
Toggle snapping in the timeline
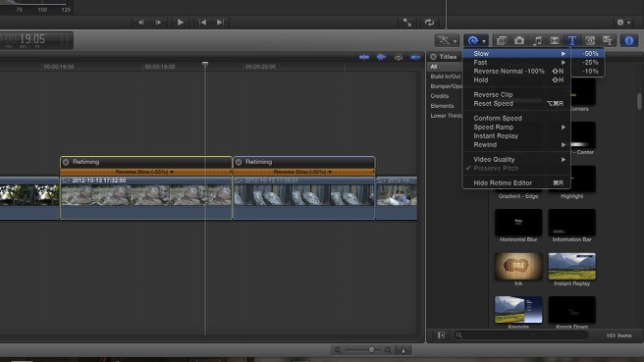click(x=415, y=57)
